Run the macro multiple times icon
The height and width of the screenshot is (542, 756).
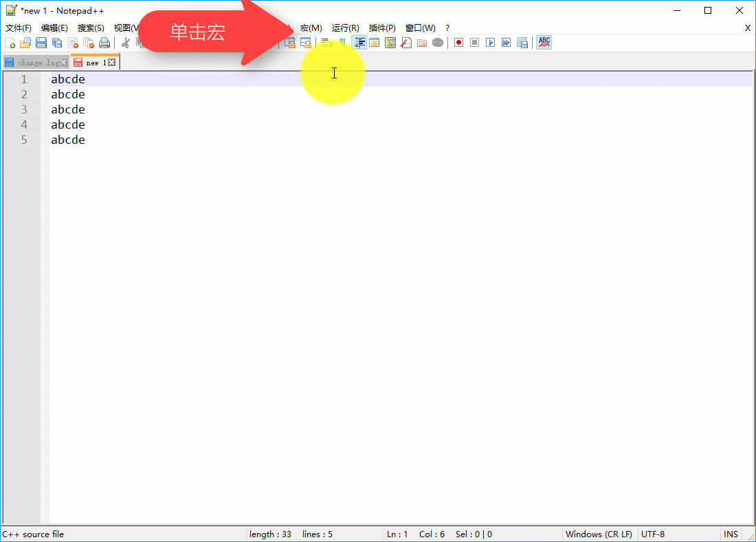[x=507, y=42]
